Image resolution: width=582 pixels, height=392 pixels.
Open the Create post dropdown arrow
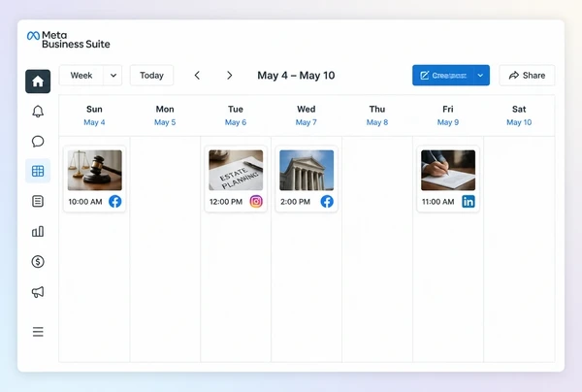click(x=481, y=76)
